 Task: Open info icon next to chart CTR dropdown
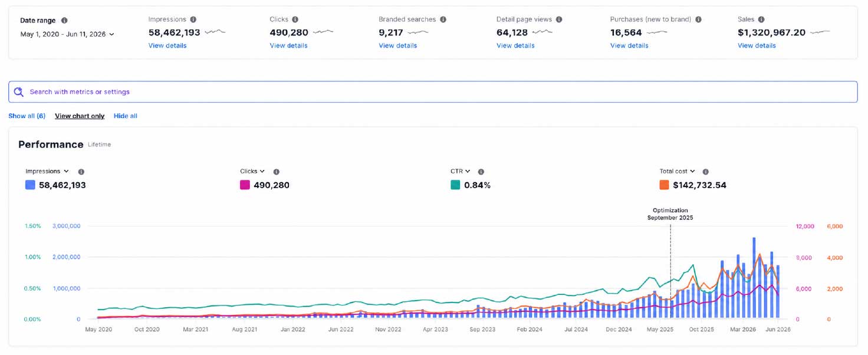coord(481,172)
